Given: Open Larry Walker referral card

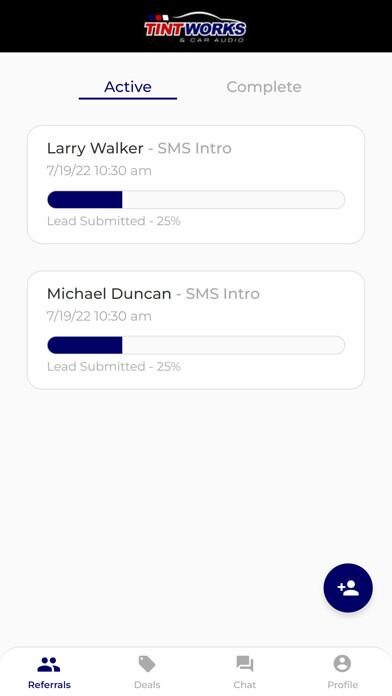Looking at the screenshot, I should coord(196,184).
